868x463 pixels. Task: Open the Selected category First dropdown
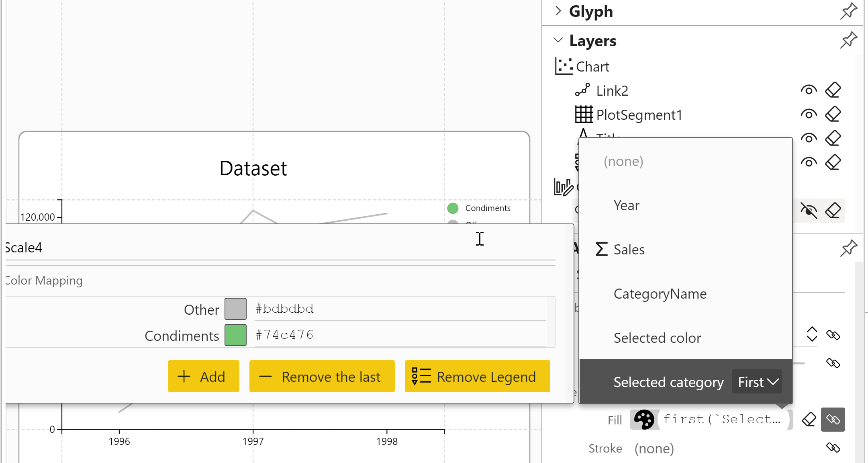click(757, 382)
